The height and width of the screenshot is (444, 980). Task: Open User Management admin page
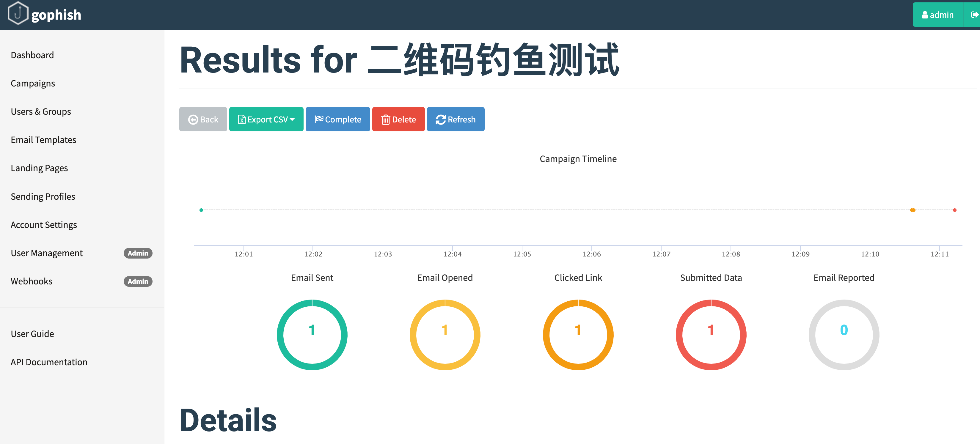(x=46, y=253)
